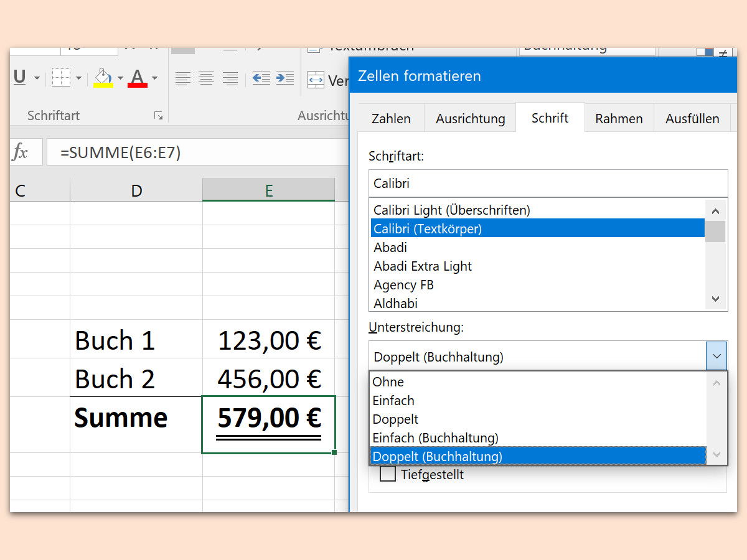The image size is (747, 560).
Task: Switch to the Ausrichtung tab
Action: coord(471,118)
